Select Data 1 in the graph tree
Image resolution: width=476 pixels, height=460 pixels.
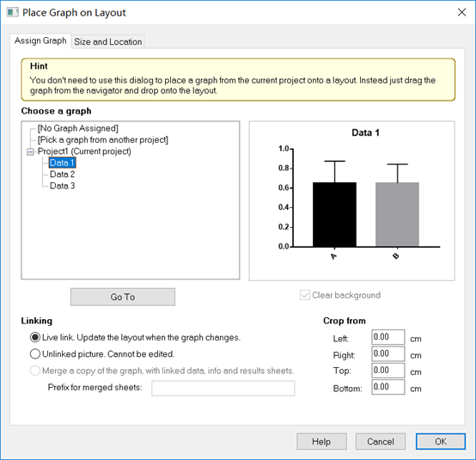point(62,163)
